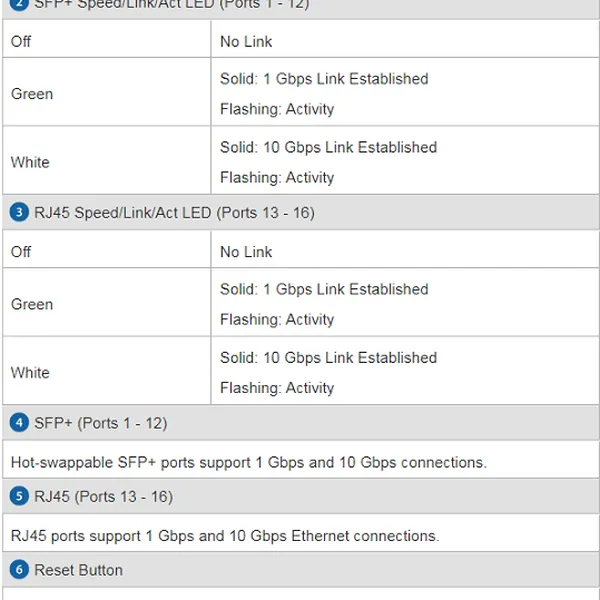Click the first table's White cell
This screenshot has height=600, width=600.
(x=30, y=162)
